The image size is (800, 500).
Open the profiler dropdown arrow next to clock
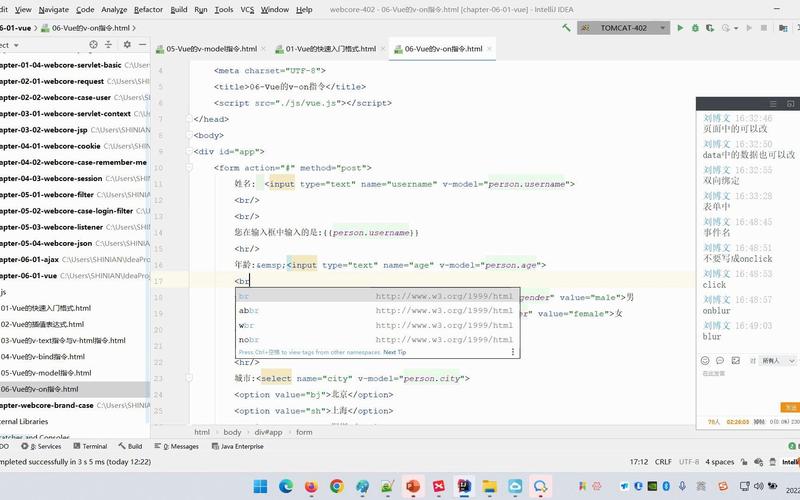tap(736, 29)
